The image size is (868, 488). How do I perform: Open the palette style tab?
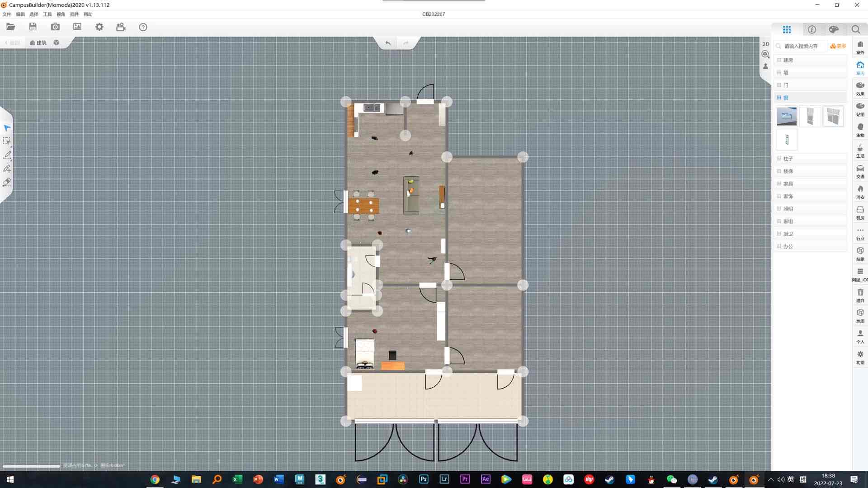(x=834, y=29)
